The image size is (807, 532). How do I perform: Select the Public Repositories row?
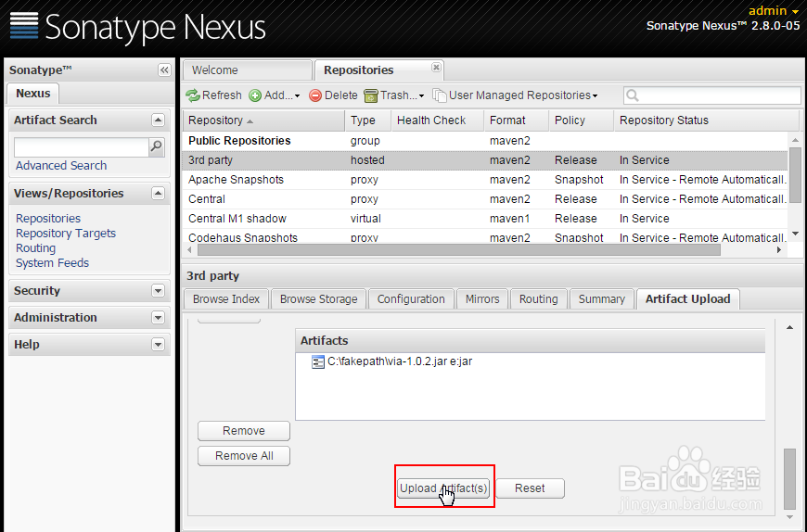pyautogui.click(x=485, y=141)
